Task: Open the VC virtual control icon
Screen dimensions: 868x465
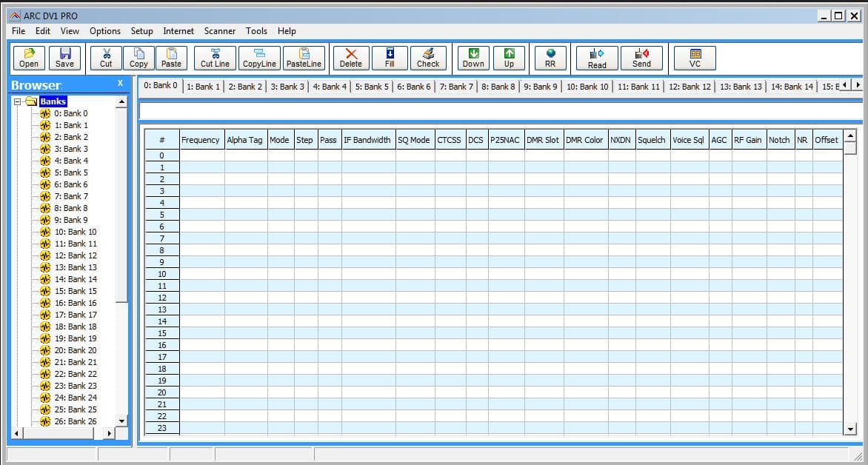Action: (x=695, y=58)
